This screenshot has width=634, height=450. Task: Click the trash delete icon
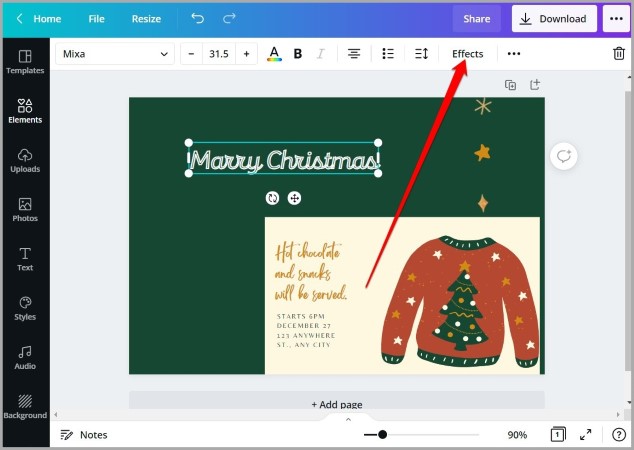619,53
